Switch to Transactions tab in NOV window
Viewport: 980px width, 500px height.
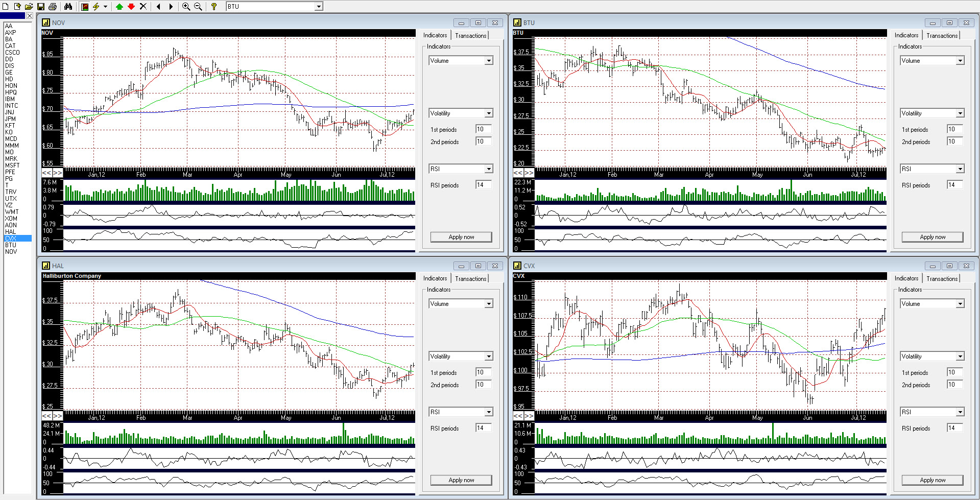470,36
